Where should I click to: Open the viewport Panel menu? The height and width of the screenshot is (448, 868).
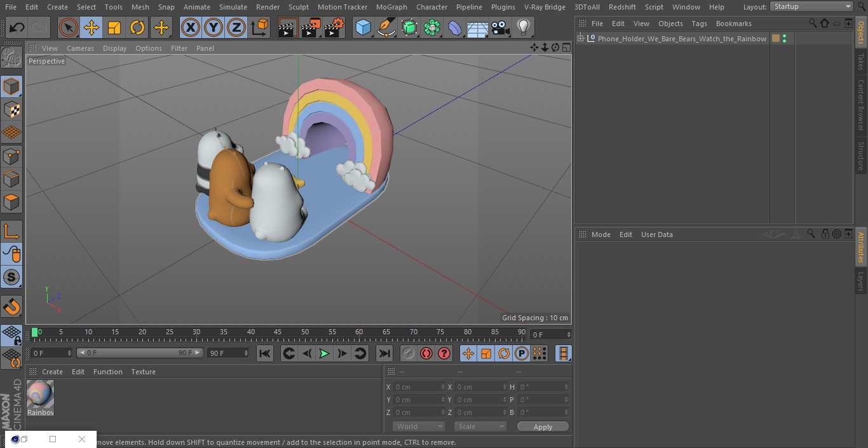point(205,48)
